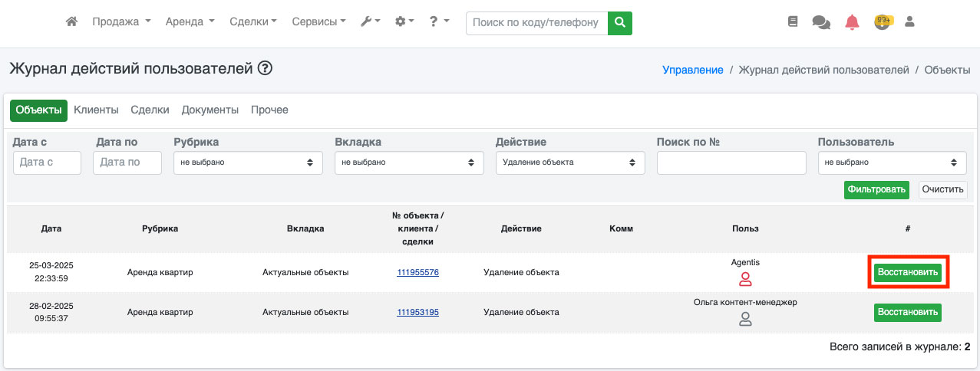Open object link 111955576
The height and width of the screenshot is (371, 980).
(x=417, y=272)
